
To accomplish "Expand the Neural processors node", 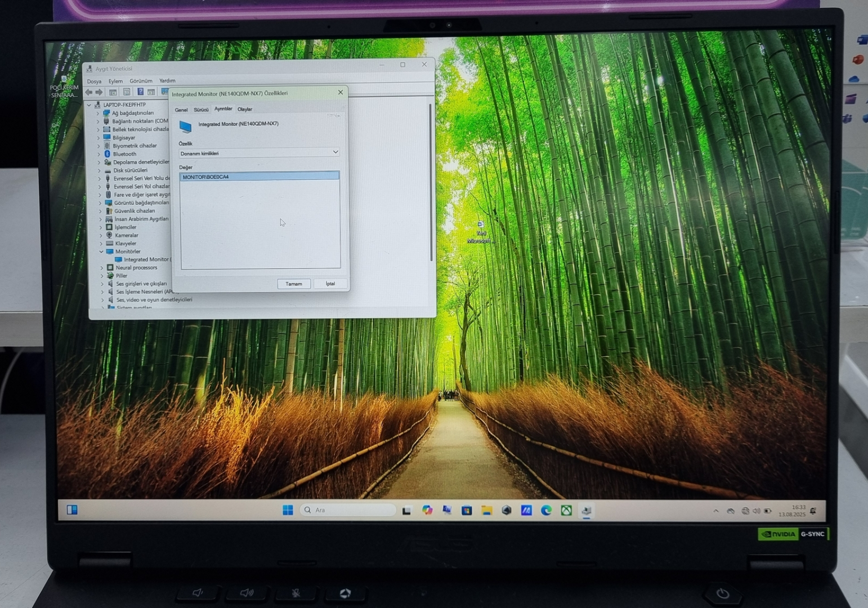I will coord(102,268).
